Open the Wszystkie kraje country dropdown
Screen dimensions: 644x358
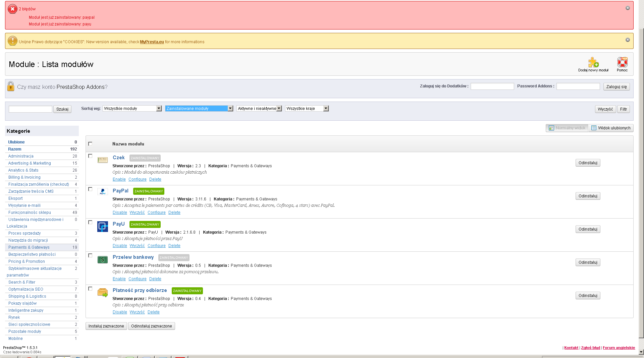307,109
